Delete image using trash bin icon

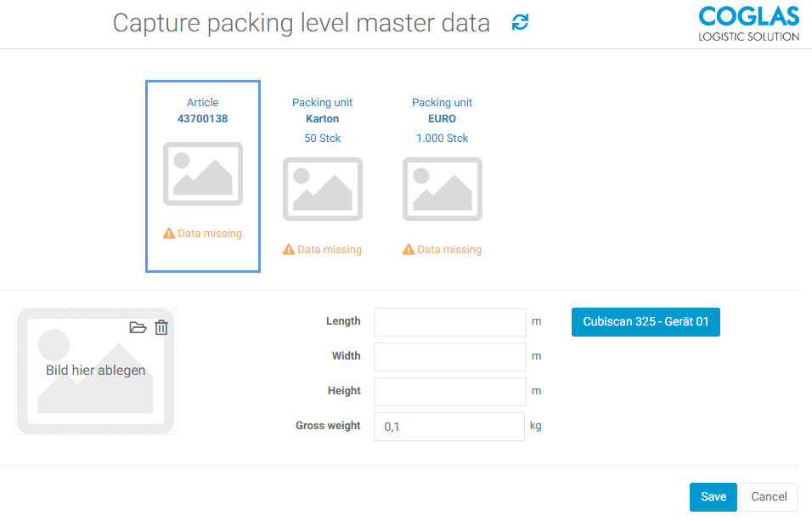tap(161, 327)
